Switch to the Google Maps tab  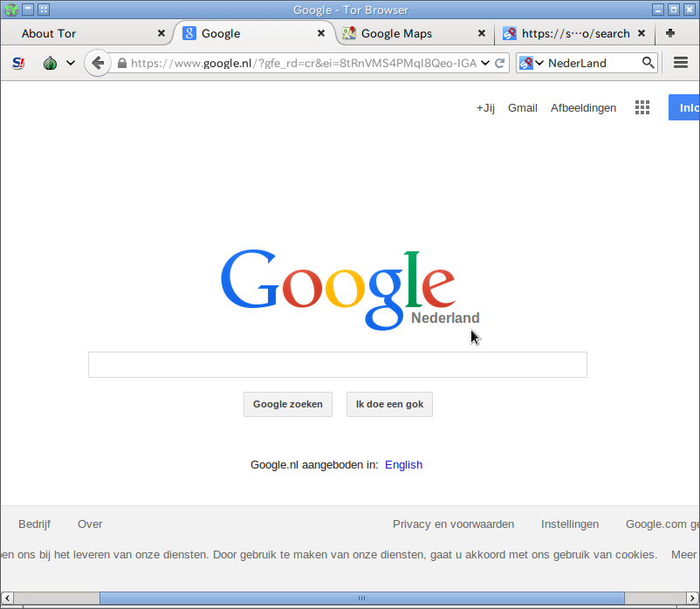coord(415,33)
